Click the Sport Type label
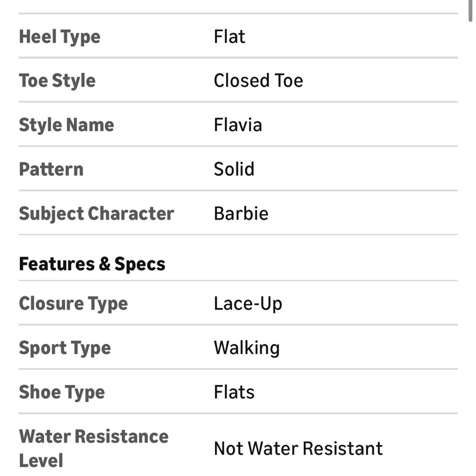Screen dimensions: 476x476 65,347
